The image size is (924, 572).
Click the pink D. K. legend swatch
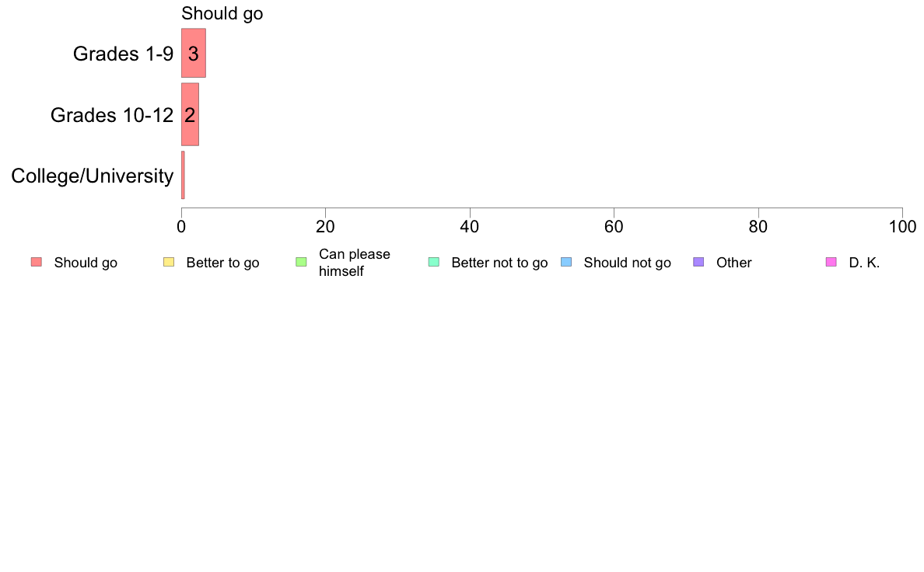(831, 262)
